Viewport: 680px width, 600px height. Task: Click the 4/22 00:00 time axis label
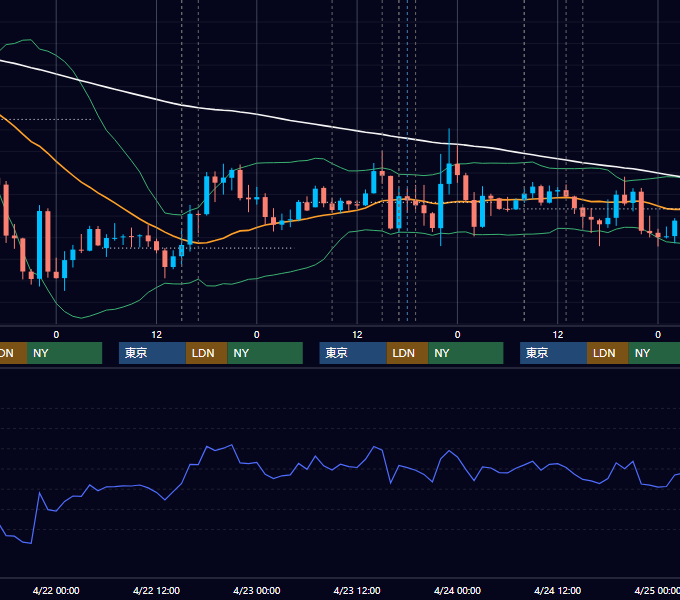[56, 590]
